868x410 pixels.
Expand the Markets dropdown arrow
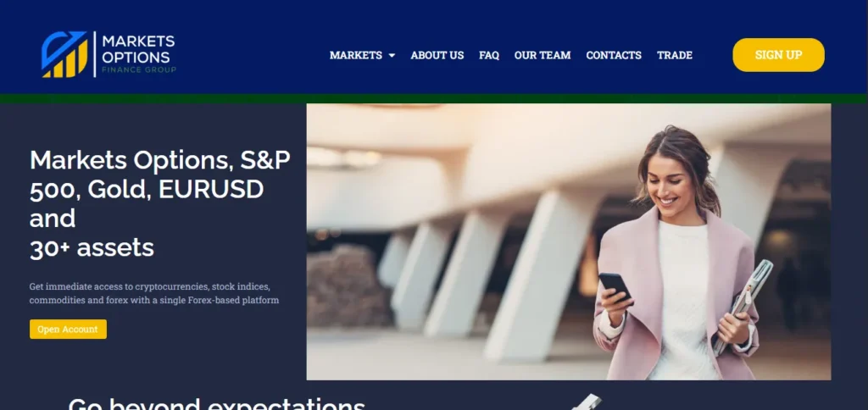[392, 55]
